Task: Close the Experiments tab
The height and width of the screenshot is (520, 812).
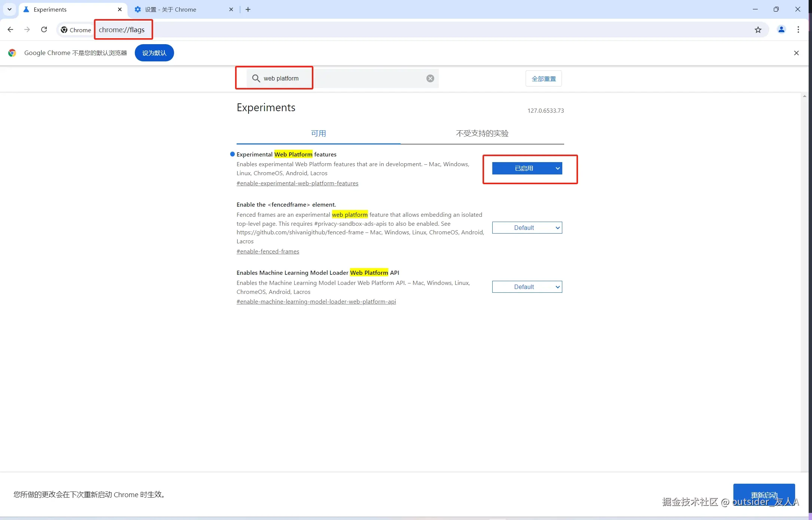Action: [119, 9]
